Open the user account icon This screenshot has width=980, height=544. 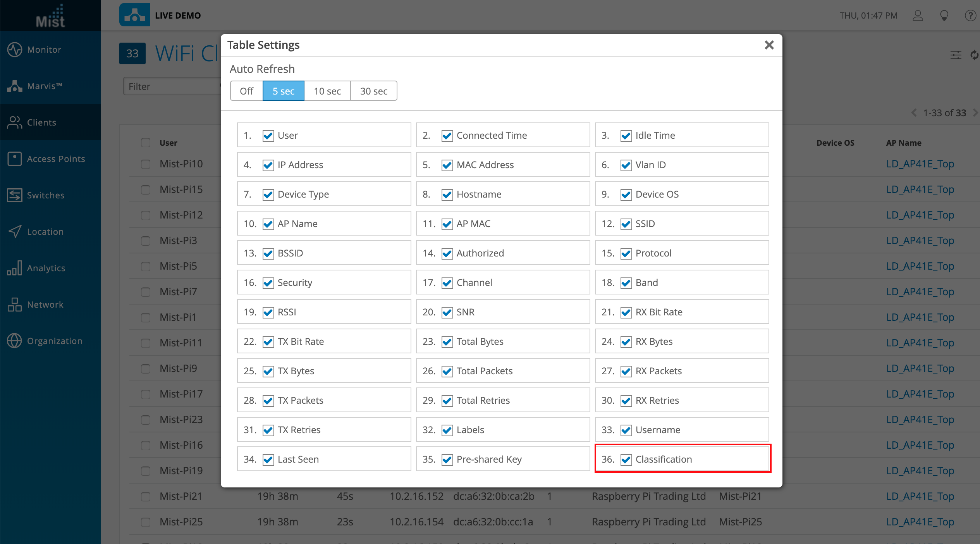coord(918,15)
